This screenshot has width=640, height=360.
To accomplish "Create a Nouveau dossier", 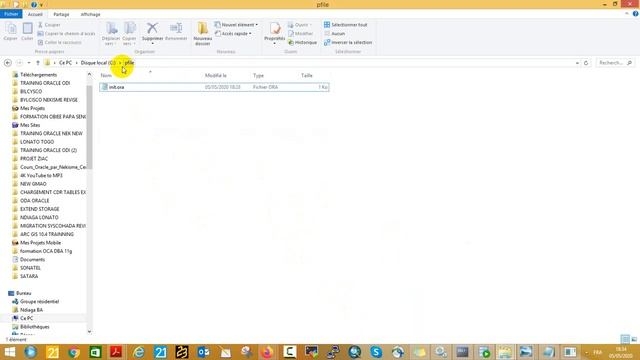I will pyautogui.click(x=202, y=33).
